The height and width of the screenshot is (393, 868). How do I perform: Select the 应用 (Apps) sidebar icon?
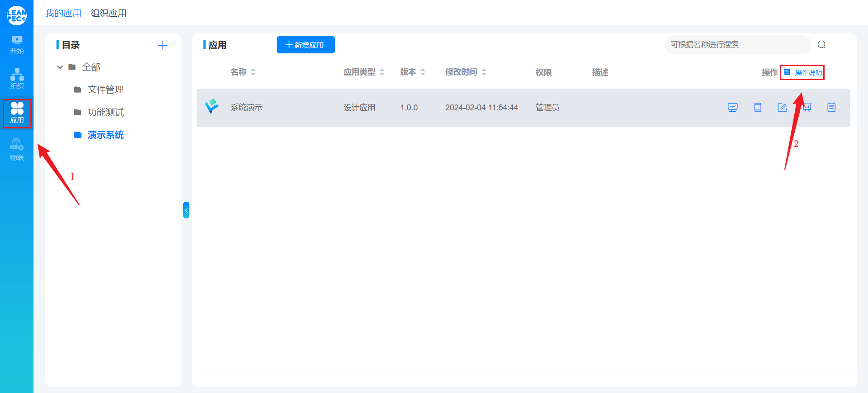(17, 113)
